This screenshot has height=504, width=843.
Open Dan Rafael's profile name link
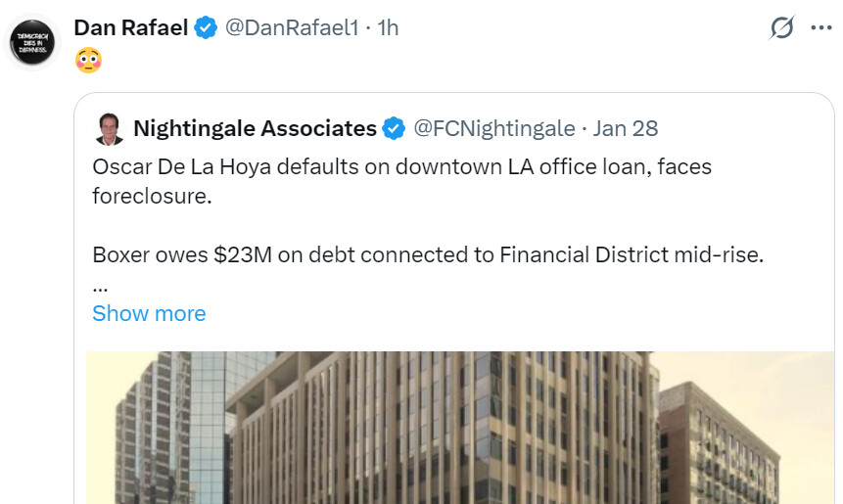tap(131, 28)
